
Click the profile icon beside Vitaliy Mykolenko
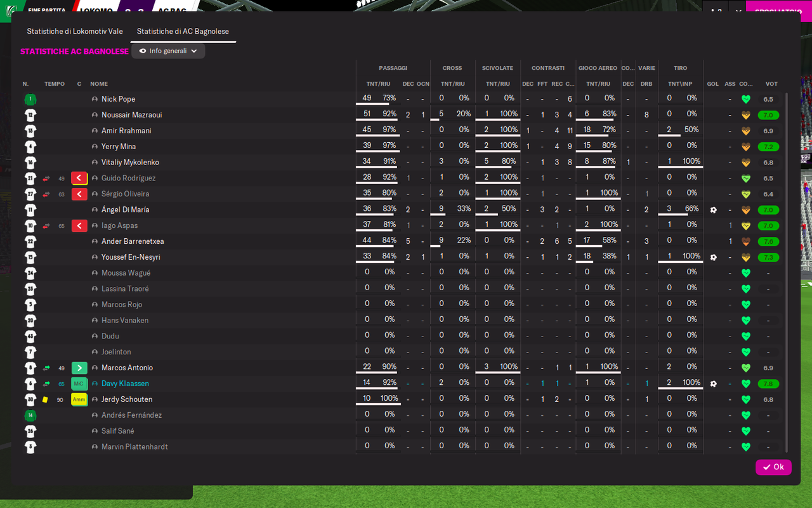point(95,163)
